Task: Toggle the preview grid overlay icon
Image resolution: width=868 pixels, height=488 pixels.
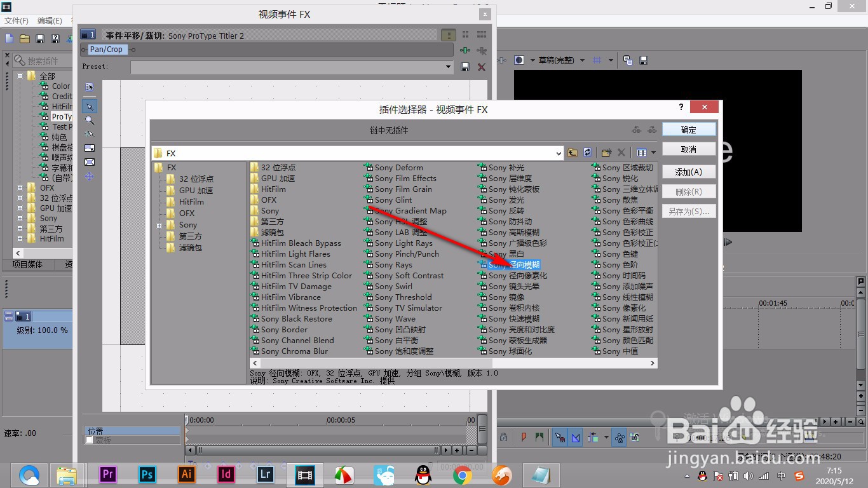Action: 597,60
